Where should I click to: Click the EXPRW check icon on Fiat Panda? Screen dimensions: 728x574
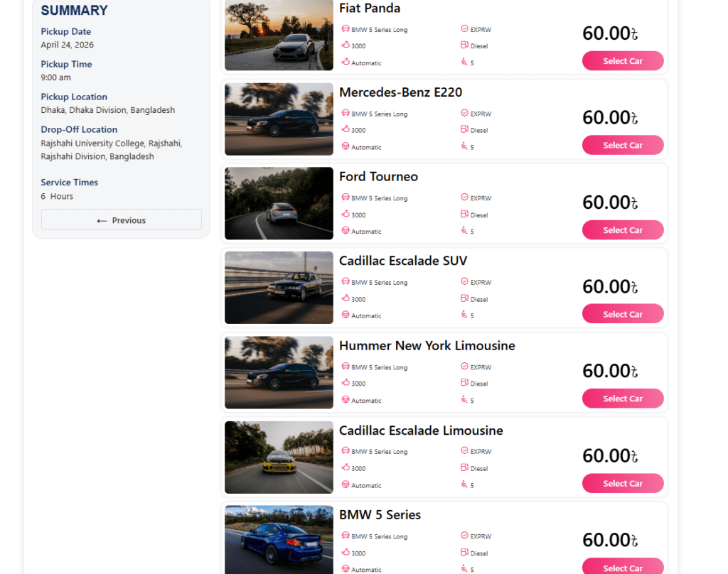click(464, 28)
